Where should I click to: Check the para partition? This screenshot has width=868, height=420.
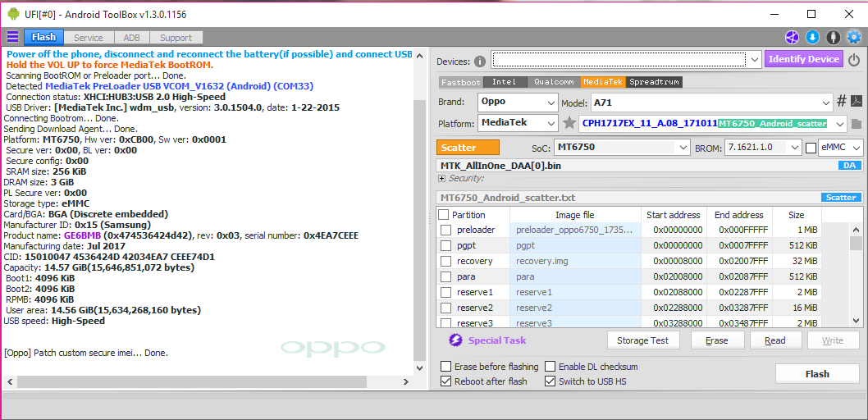[x=446, y=276]
